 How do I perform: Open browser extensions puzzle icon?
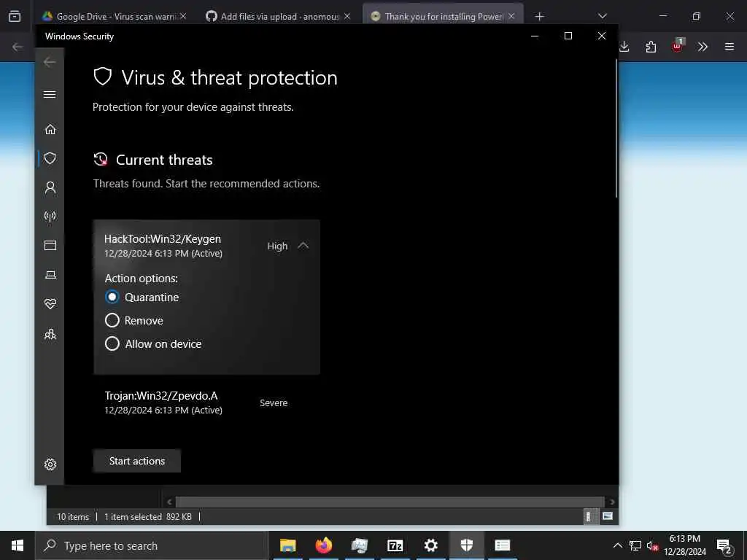point(651,47)
